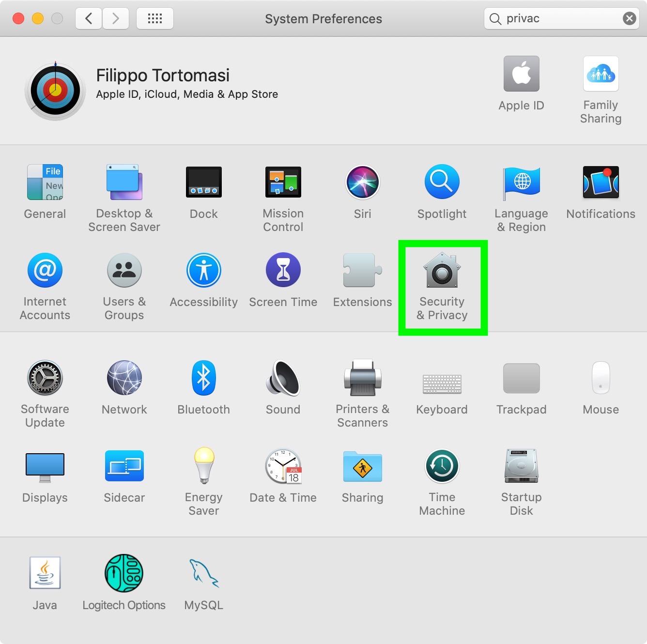Clear the search field text
647x644 pixels.
tap(629, 18)
